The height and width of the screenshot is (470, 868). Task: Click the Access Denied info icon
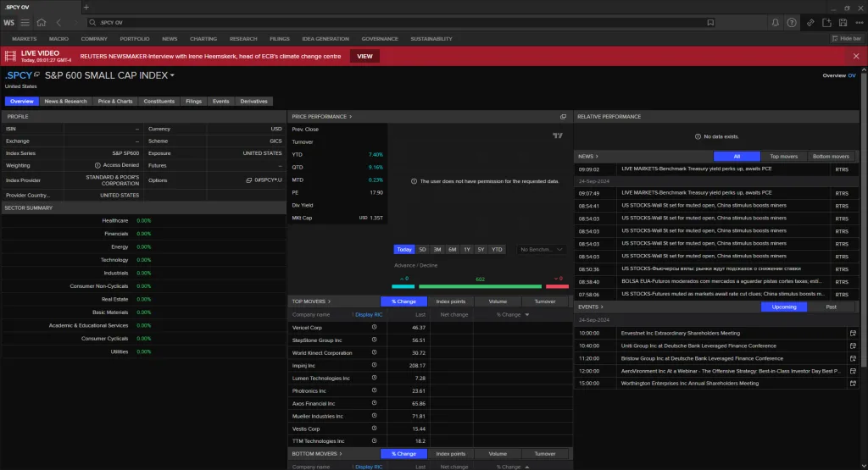[97, 165]
